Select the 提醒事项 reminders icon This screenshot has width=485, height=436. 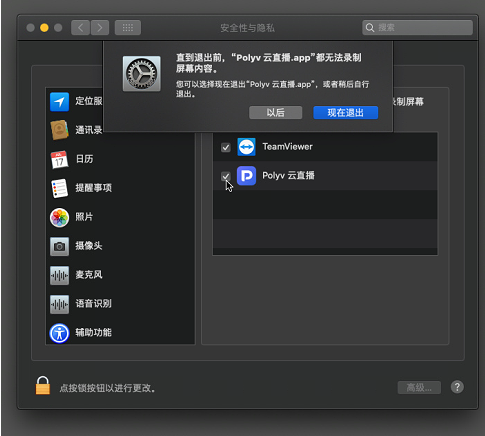[x=59, y=188]
